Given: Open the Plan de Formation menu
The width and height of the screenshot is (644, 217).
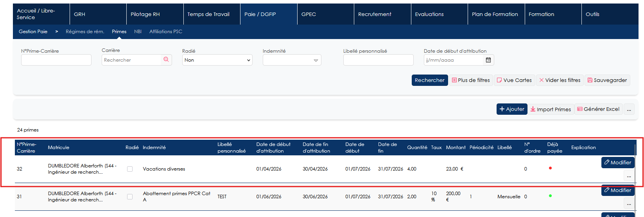Looking at the screenshot, I should (496, 14).
